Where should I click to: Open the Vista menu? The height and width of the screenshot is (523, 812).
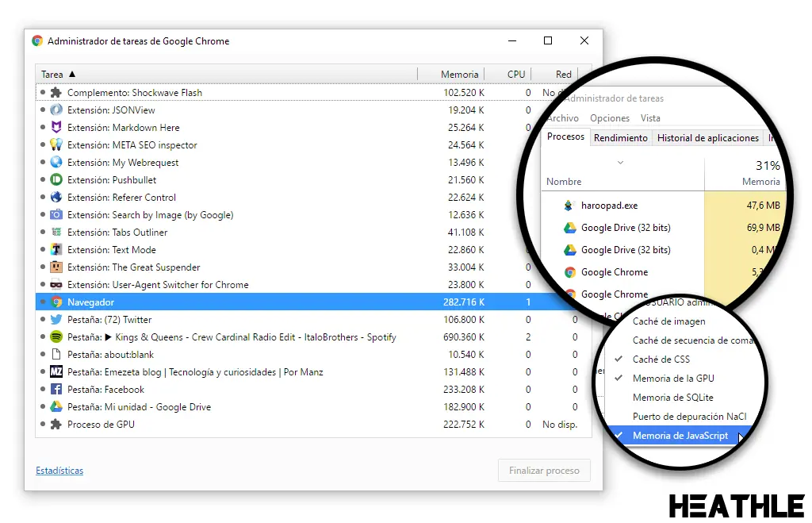[650, 118]
